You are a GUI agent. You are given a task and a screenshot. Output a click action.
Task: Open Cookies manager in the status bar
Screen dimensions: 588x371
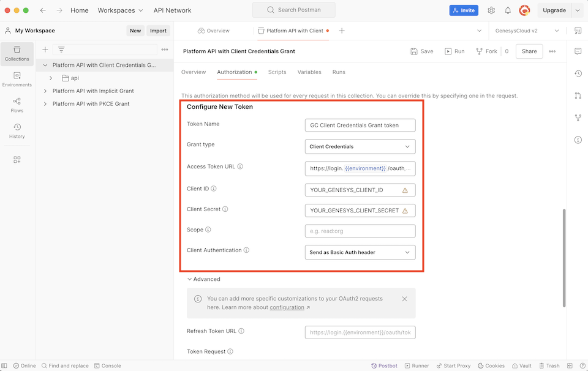[491, 365]
